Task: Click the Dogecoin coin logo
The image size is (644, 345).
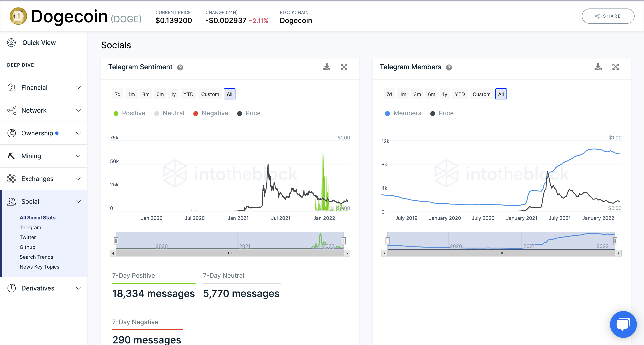Action: coord(18,16)
